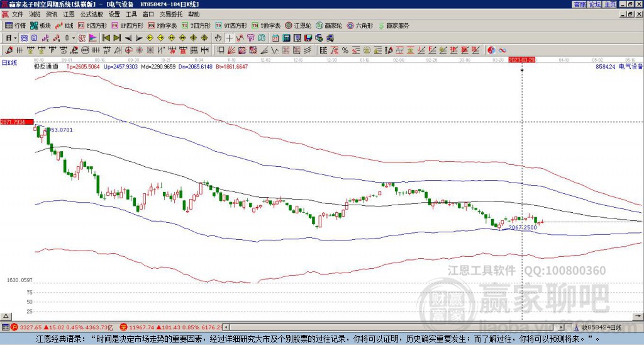The width and height of the screenshot is (644, 345).
Task: Select the triangle ruler angle tool
Action: click(118, 50)
